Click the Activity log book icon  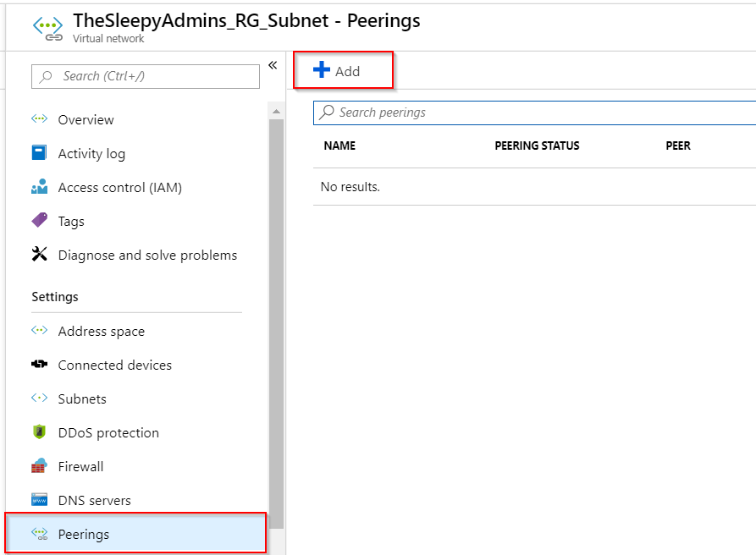39,153
